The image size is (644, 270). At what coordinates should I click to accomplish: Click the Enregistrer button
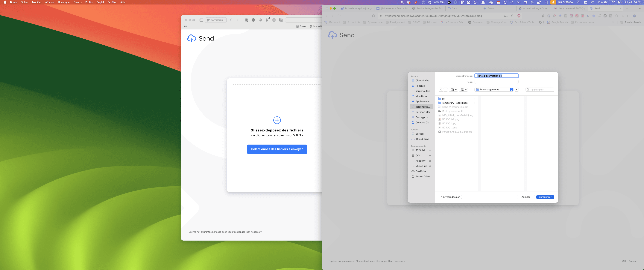pyautogui.click(x=545, y=197)
